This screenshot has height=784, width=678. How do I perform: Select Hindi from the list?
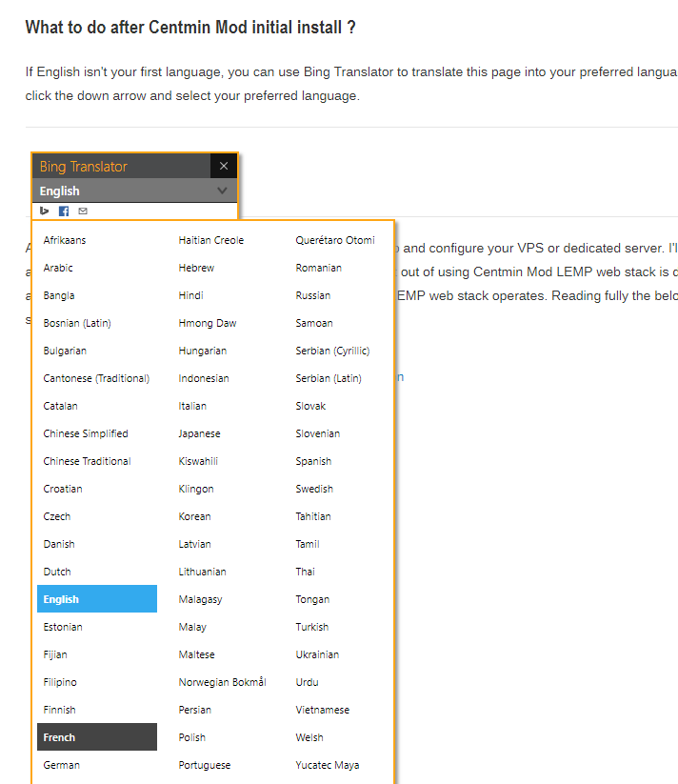point(190,295)
